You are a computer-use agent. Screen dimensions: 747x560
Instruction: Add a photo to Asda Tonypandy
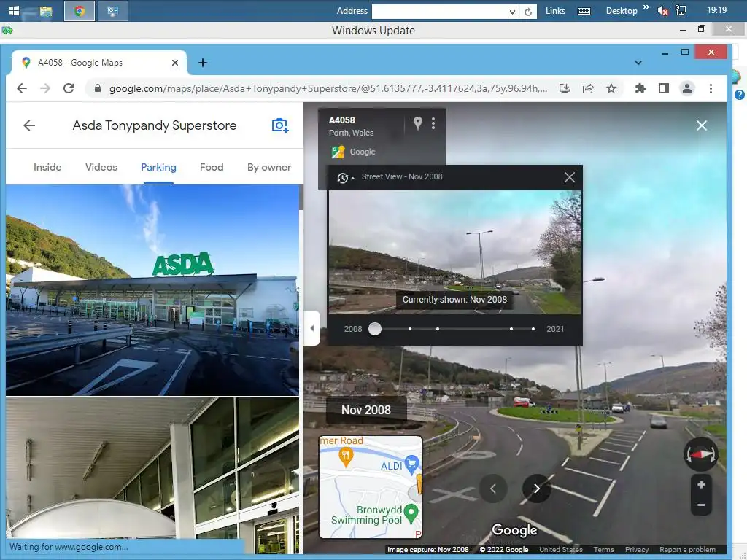280,125
